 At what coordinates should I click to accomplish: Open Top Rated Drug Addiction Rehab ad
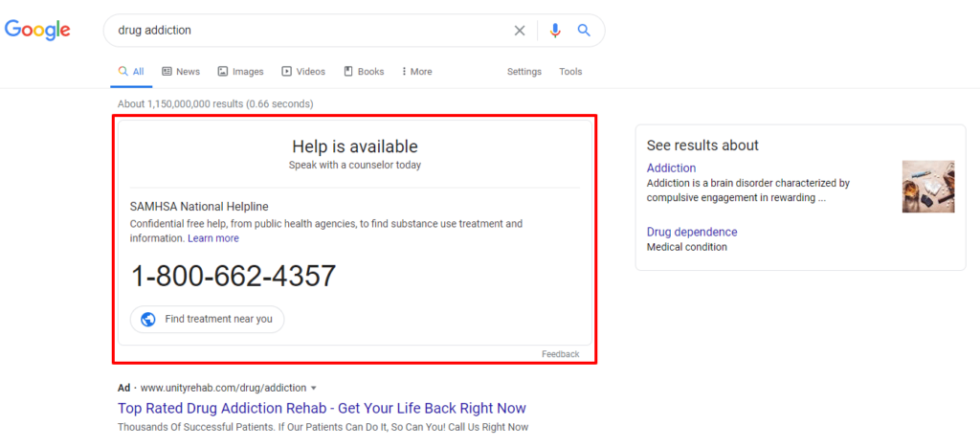(322, 408)
